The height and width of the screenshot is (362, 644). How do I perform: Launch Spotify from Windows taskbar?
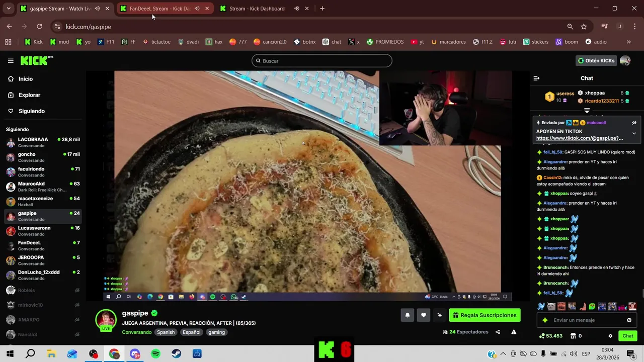pyautogui.click(x=155, y=354)
